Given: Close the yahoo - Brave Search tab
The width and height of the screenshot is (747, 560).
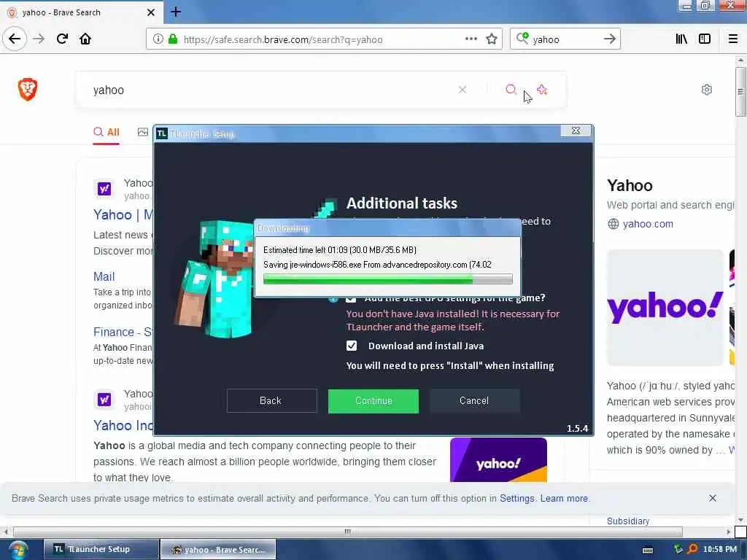Looking at the screenshot, I should coord(150,12).
